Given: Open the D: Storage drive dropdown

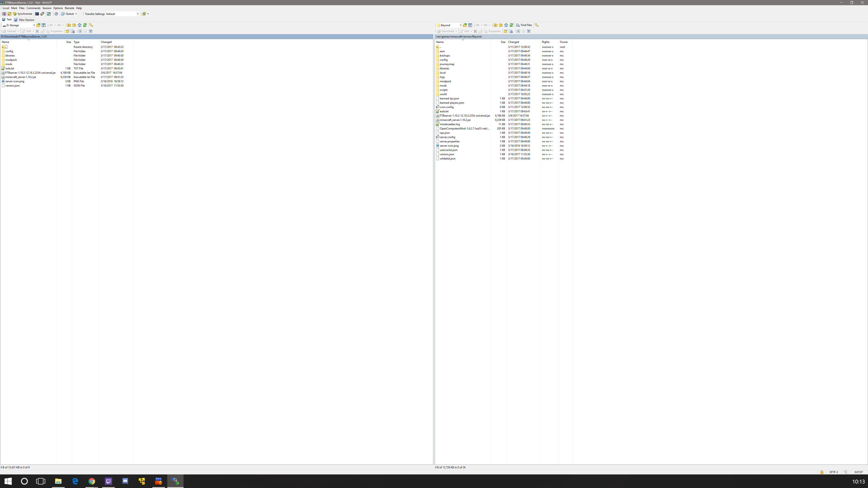Looking at the screenshot, I should (34, 25).
